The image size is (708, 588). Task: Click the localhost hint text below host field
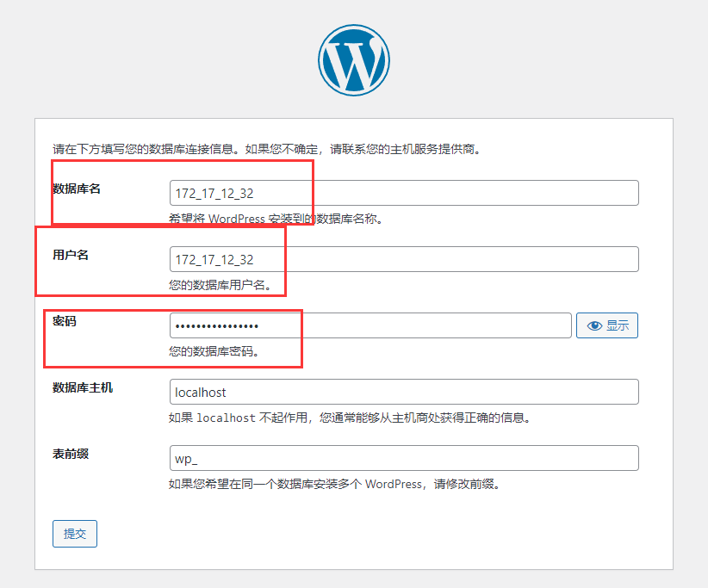[x=350, y=418]
